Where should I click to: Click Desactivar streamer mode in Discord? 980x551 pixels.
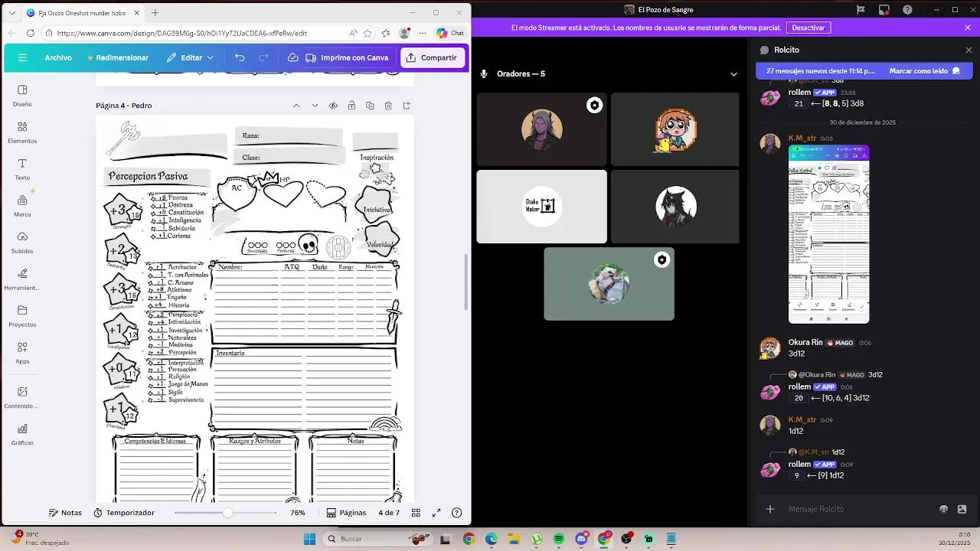tap(808, 28)
